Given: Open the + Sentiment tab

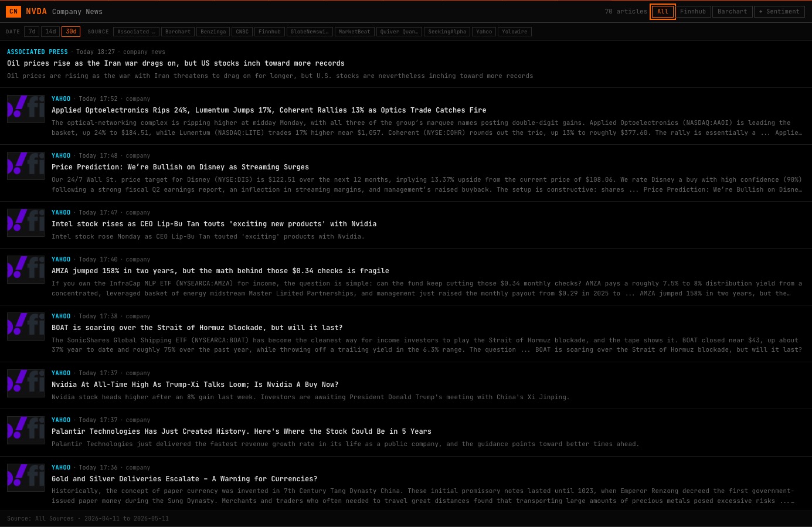Looking at the screenshot, I should 779,11.
